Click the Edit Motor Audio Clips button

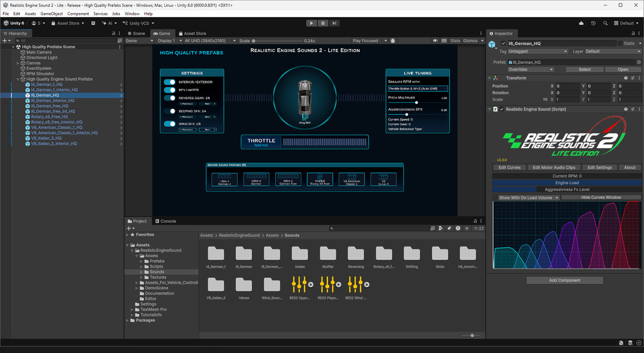[554, 168]
